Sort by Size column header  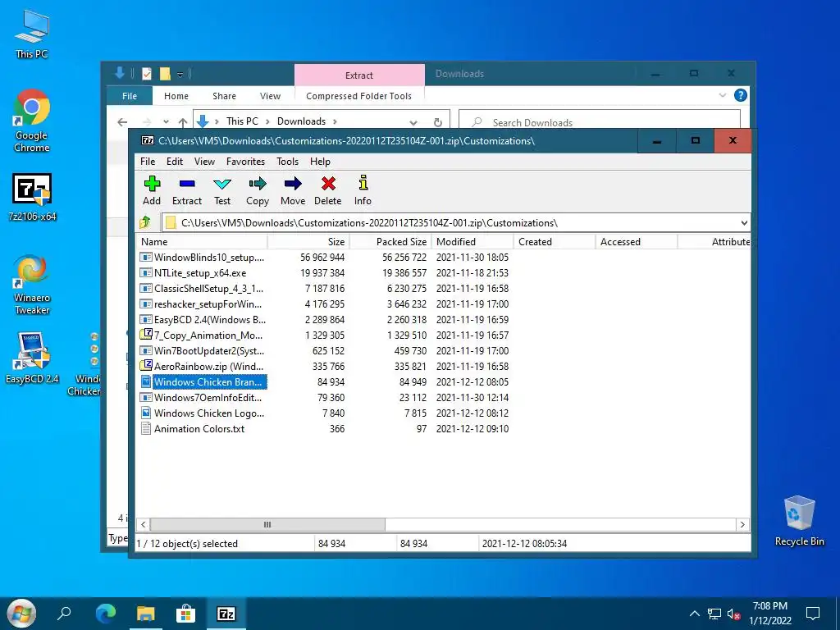tap(308, 242)
